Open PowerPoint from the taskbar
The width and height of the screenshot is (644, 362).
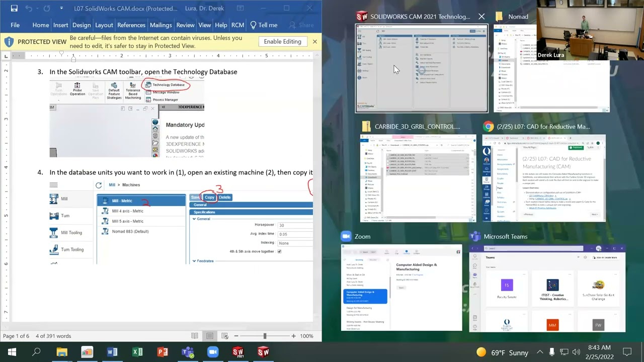[x=163, y=352]
